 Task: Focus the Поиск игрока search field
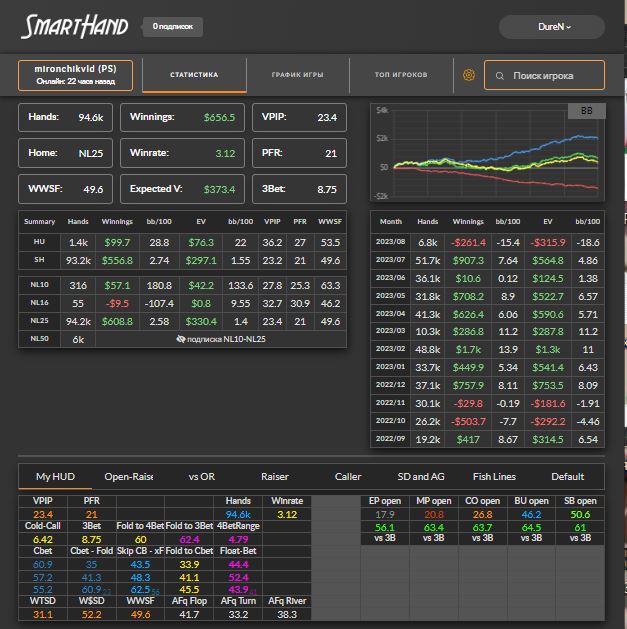pos(544,75)
